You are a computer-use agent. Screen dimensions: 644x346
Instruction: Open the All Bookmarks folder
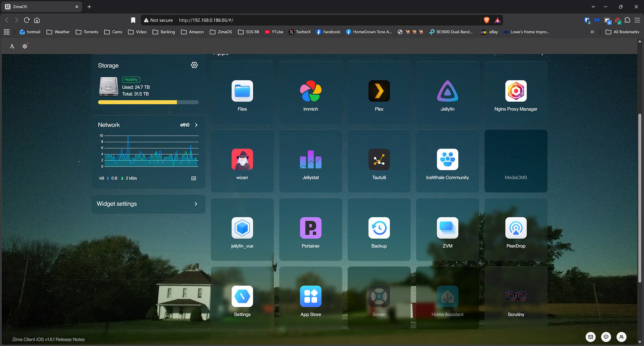click(622, 32)
